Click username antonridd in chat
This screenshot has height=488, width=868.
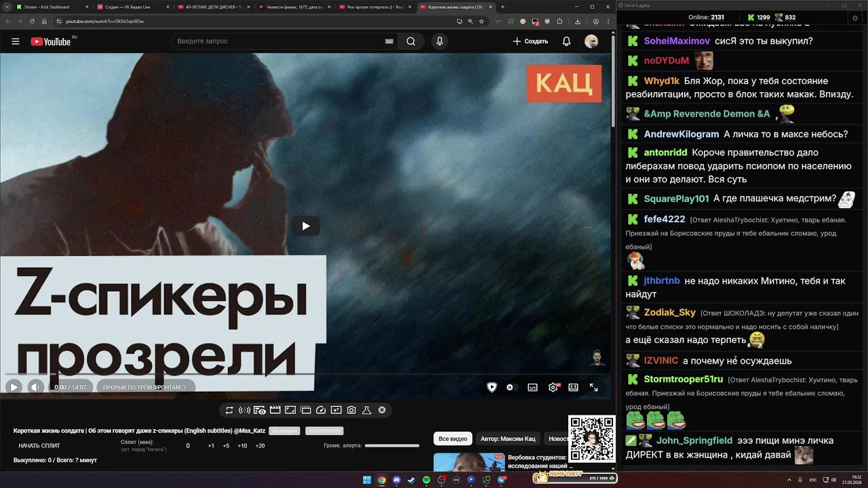click(x=666, y=152)
